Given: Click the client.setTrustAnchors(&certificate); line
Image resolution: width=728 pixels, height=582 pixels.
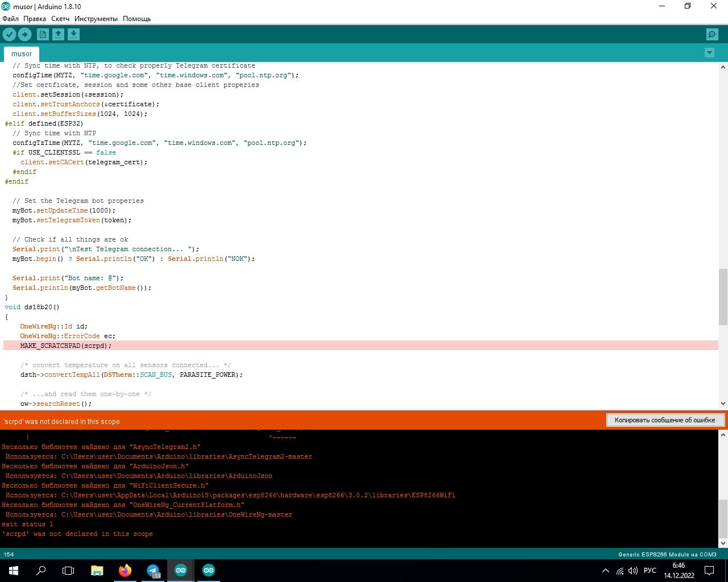Looking at the screenshot, I should pyautogui.click(x=86, y=104).
